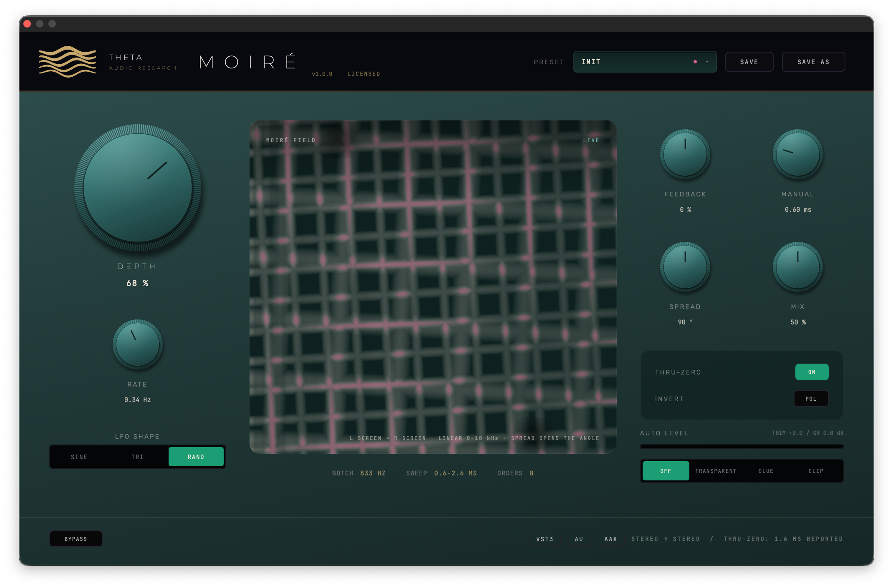Click the v1.0.0 version label
This screenshot has height=588, width=893.
tap(322, 74)
